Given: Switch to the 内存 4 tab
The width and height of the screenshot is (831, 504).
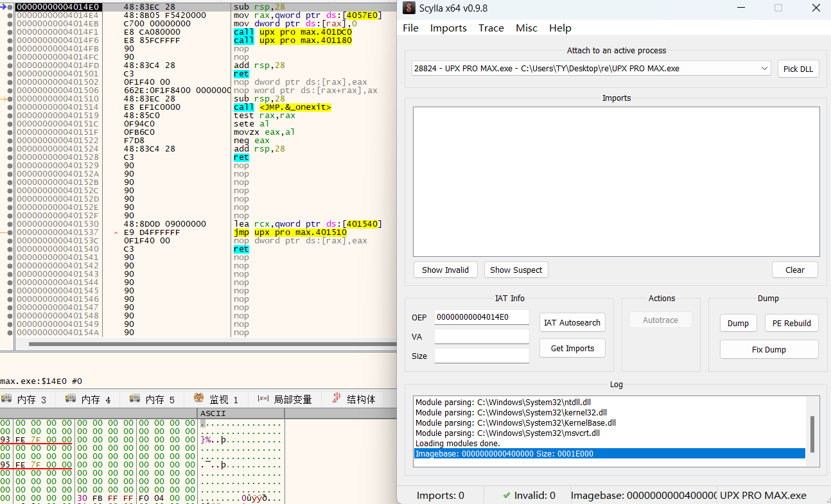Looking at the screenshot, I should [x=89, y=399].
